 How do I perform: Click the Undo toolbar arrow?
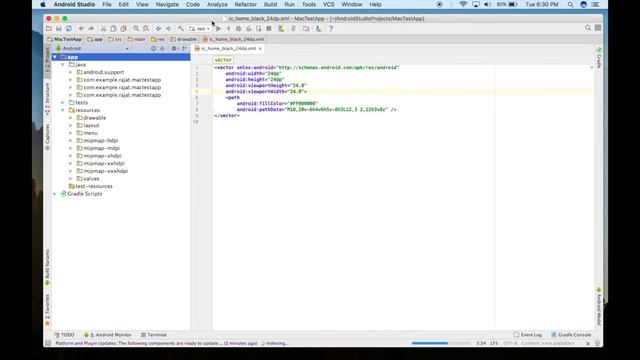pos(81,29)
